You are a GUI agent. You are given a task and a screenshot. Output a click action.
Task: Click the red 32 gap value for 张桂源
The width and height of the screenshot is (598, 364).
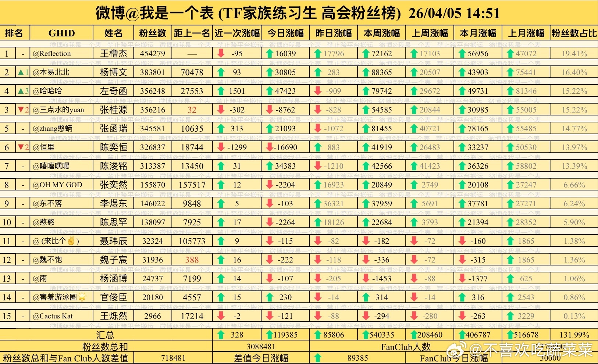192,109
